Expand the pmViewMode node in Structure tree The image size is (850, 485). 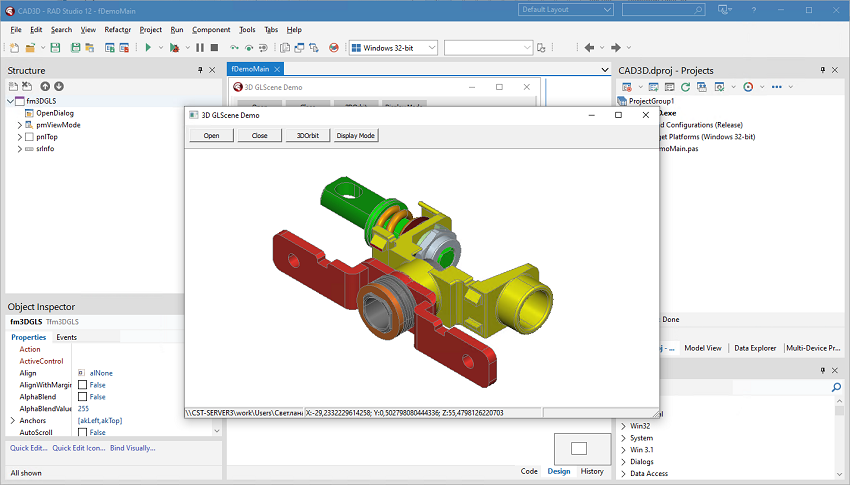[18, 125]
